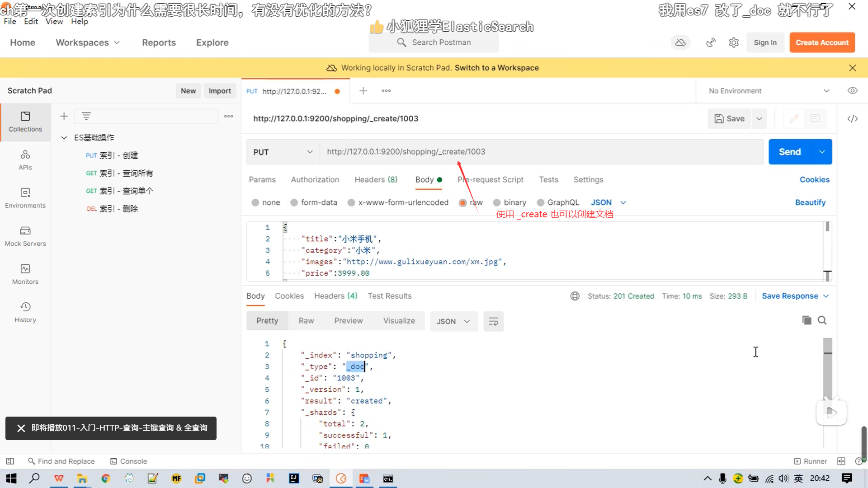Click the code snippet icon
This screenshot has height=488, width=868.
click(852, 119)
